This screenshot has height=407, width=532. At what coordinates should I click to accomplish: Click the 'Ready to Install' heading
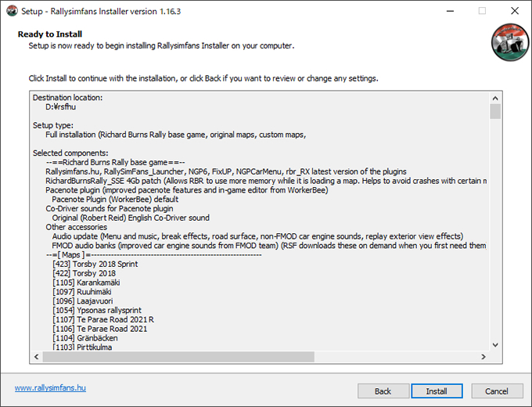pyautogui.click(x=50, y=34)
